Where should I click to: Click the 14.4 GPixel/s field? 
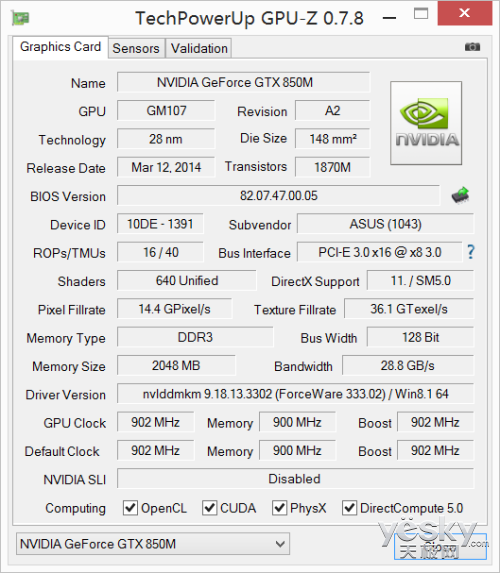pos(174,309)
